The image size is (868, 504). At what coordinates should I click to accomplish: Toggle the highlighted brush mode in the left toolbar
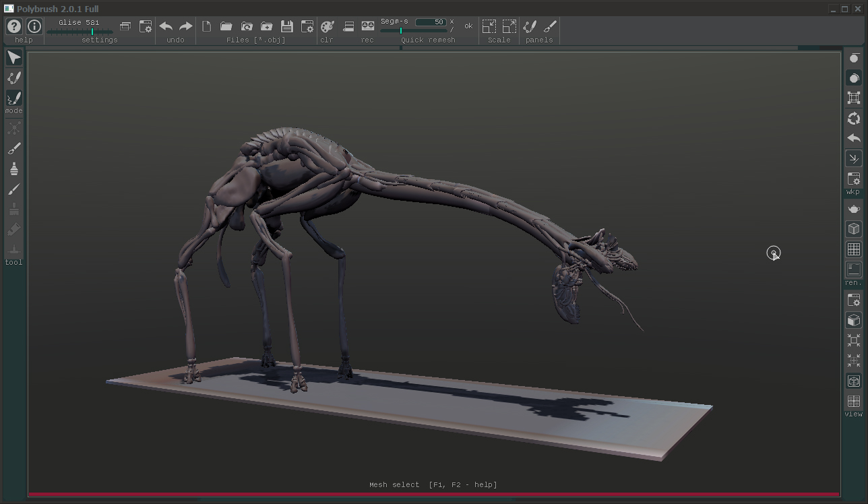point(13,98)
